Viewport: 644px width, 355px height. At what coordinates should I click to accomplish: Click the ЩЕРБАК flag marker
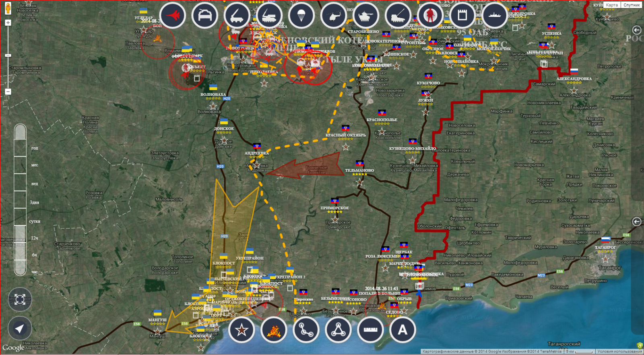404,245
